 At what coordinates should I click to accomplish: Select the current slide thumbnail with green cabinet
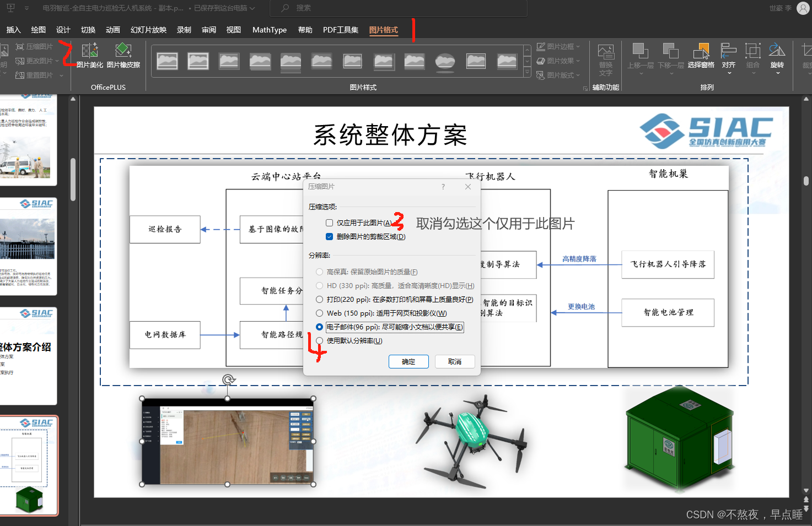(29, 465)
